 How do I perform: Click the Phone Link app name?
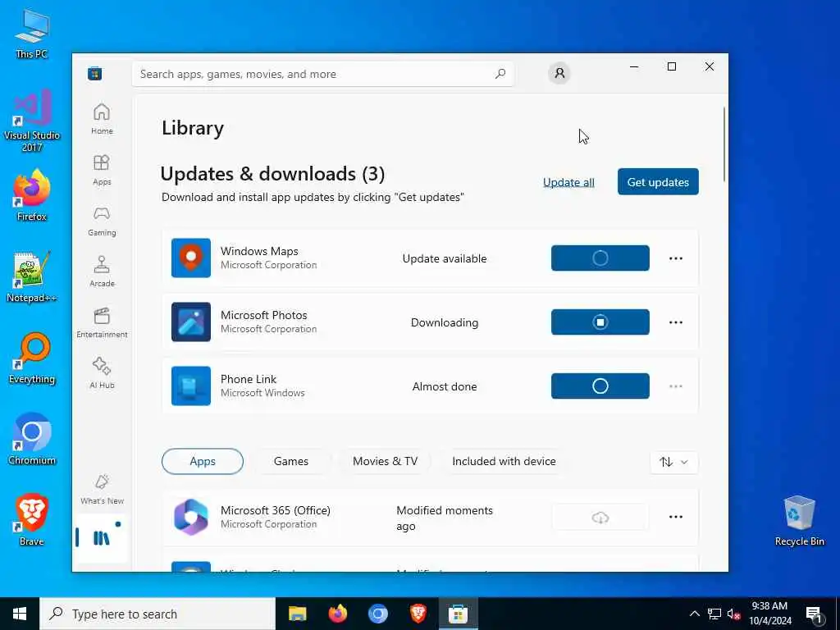[248, 379]
